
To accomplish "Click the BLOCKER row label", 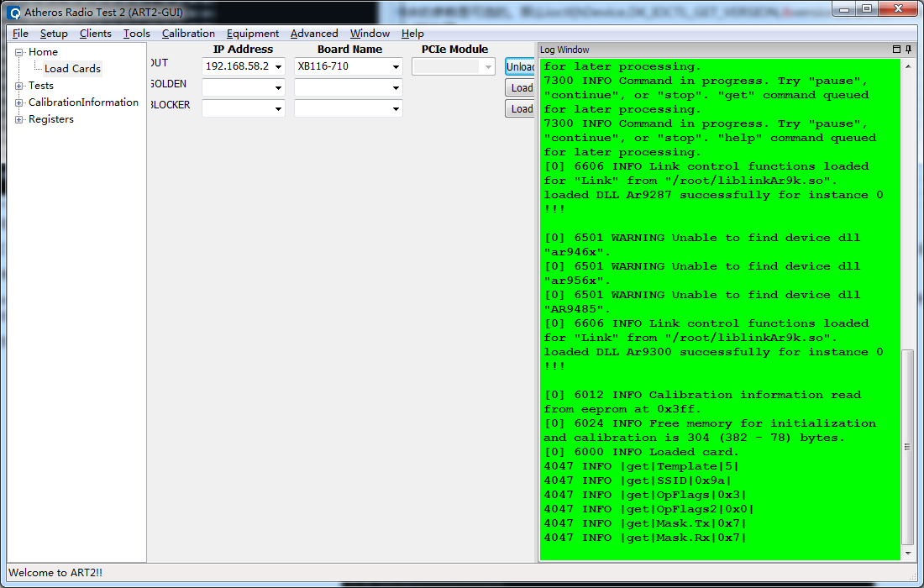I will point(171,105).
